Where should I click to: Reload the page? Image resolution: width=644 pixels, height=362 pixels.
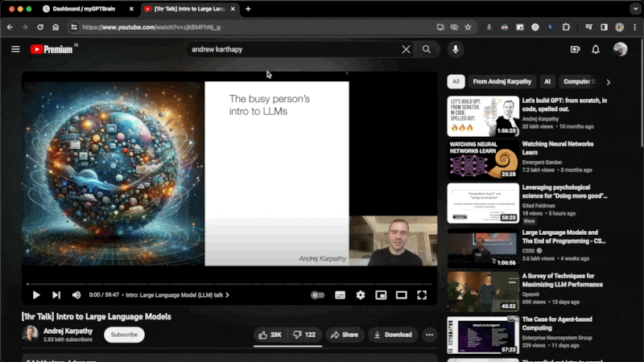click(40, 27)
